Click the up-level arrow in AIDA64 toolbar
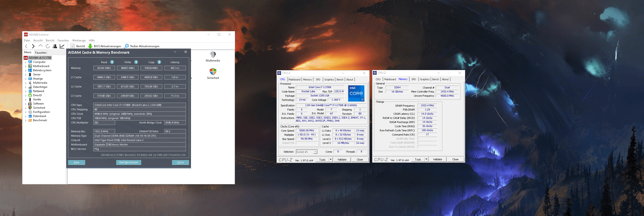644x216 pixels. pyautogui.click(x=41, y=46)
